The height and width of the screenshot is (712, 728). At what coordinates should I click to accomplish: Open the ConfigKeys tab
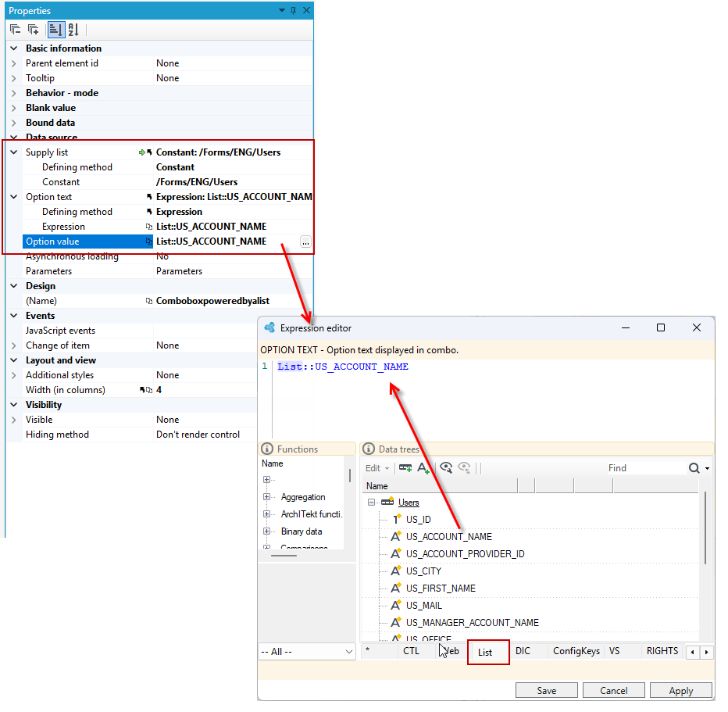(576, 651)
